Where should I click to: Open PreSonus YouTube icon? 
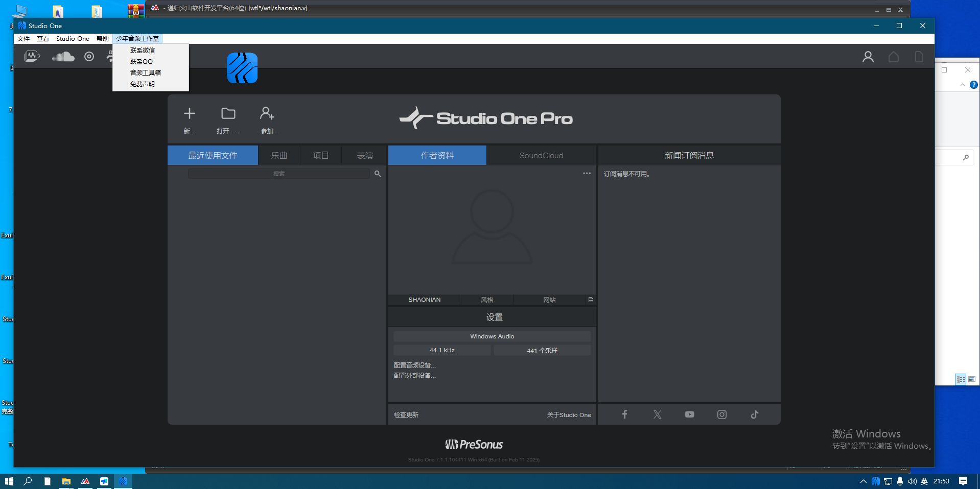690,414
